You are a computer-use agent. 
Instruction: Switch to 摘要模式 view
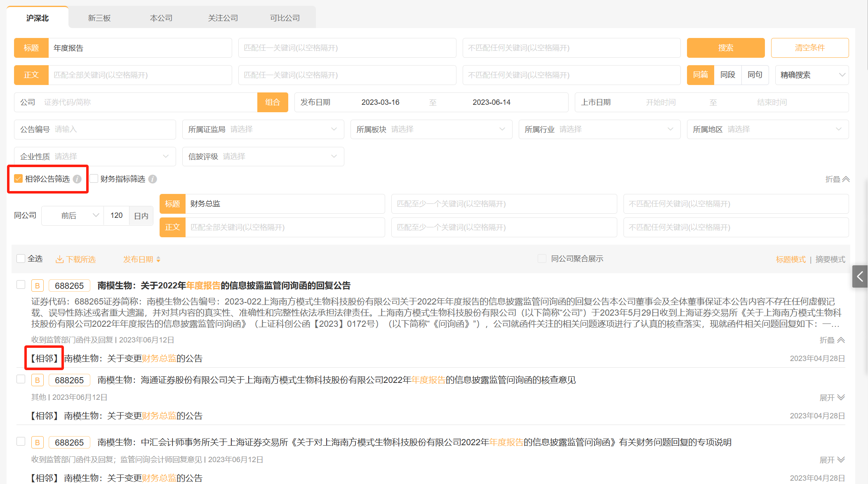(x=830, y=260)
